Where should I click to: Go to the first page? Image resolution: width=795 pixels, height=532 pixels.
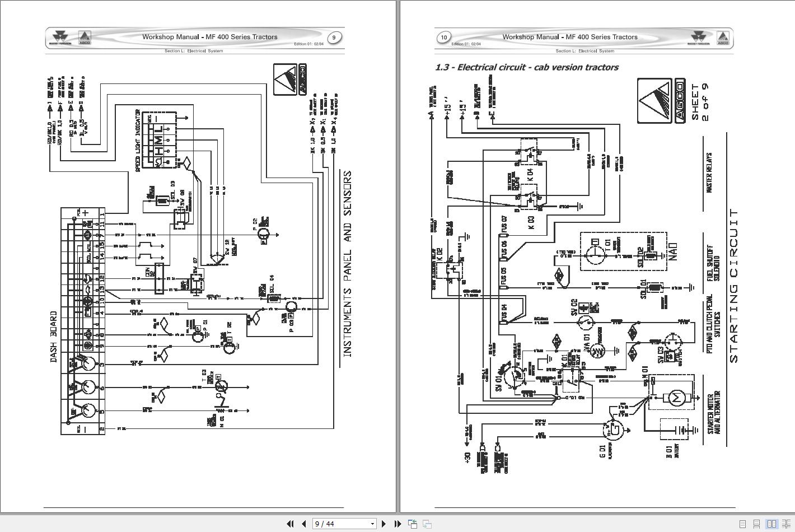click(290, 524)
